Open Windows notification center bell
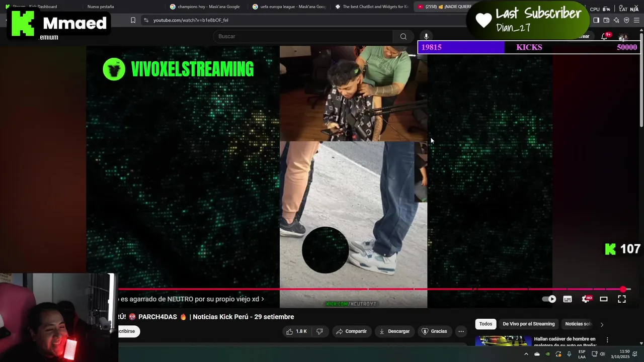This screenshot has width=644, height=362. pyautogui.click(x=635, y=354)
